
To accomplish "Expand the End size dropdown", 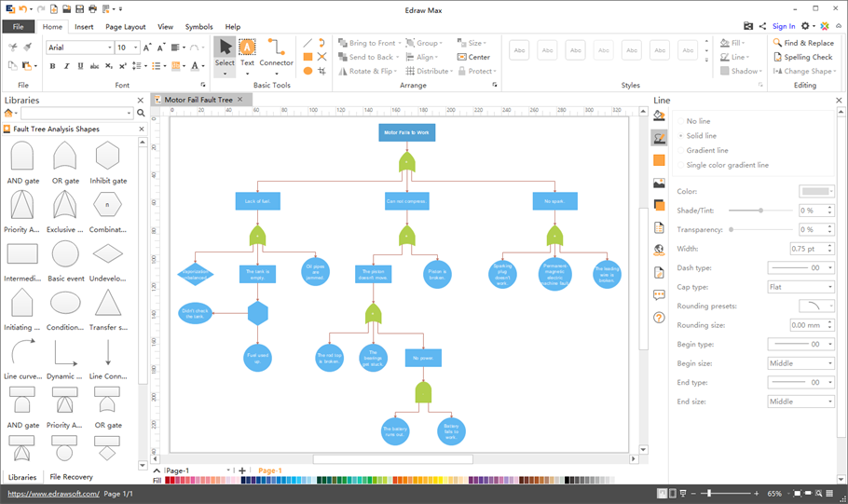I will (800, 402).
